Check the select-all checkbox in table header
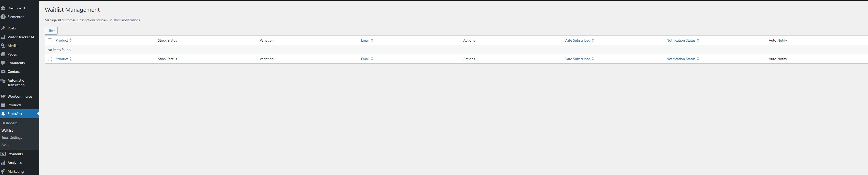 coord(50,40)
